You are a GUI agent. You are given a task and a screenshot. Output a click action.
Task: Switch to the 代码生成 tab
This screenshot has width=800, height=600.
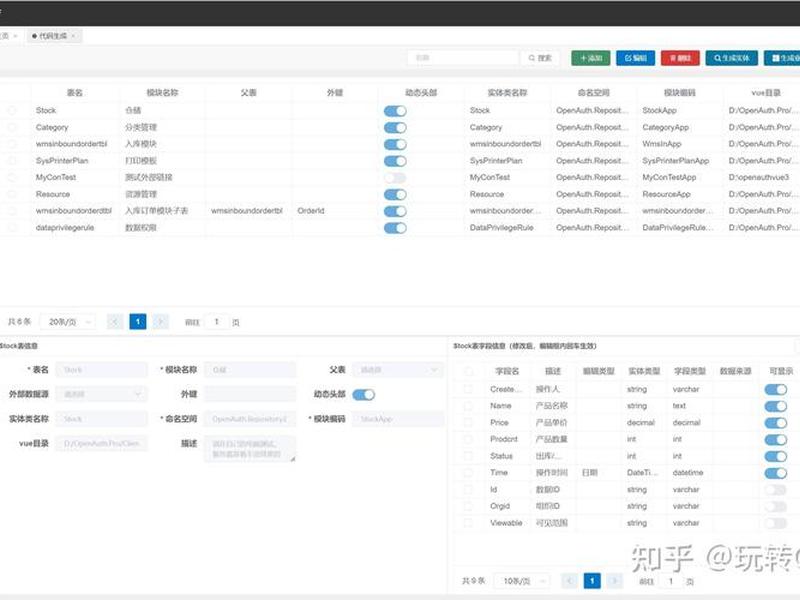tap(53, 36)
